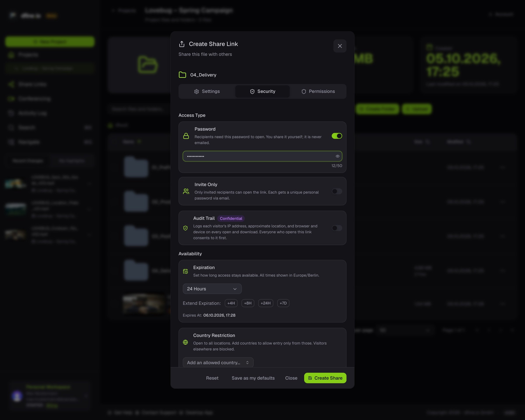Enable the Invite Only toggle
Viewport: 525px width, 420px height.
point(337,191)
